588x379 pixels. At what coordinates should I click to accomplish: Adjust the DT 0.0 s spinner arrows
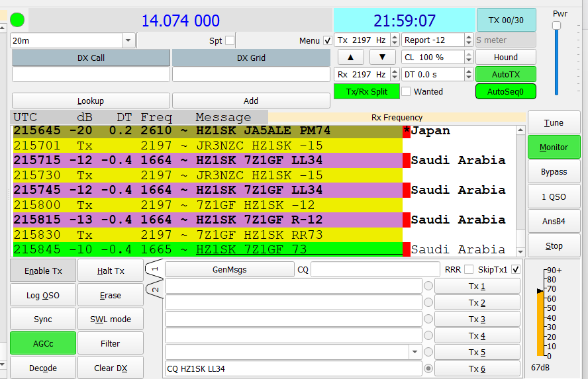click(469, 75)
